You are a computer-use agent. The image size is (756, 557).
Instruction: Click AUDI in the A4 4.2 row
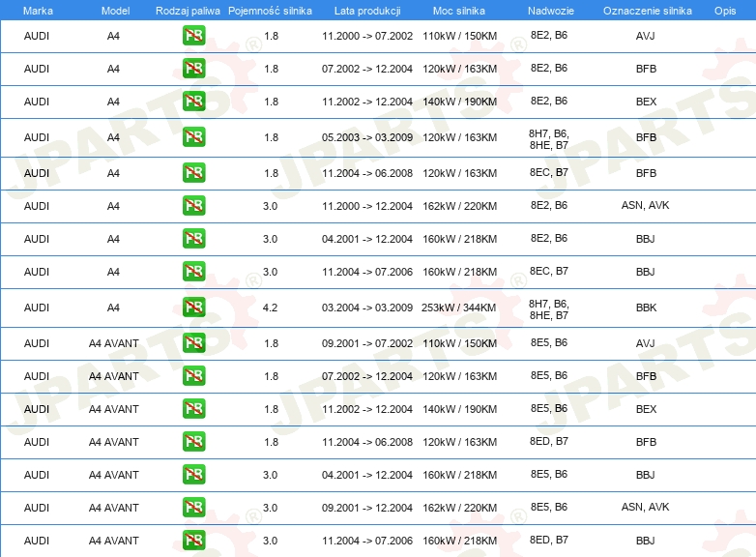[x=37, y=308]
